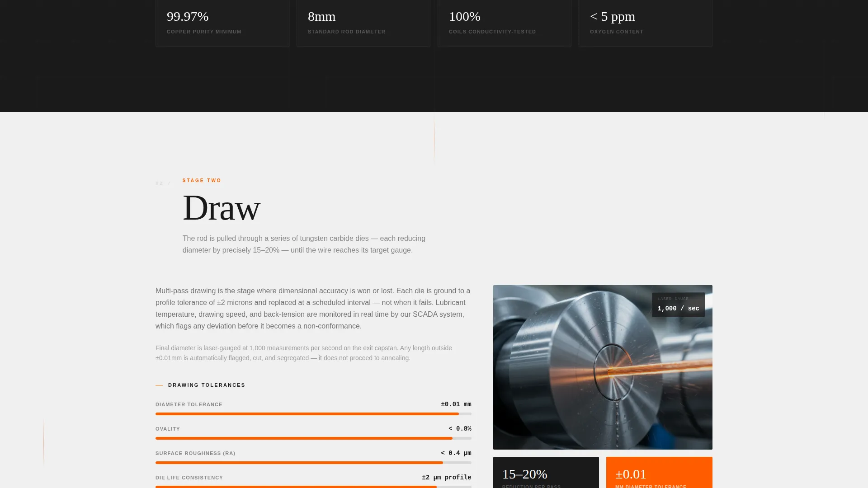The image size is (868, 488).
Task: Click the ±0.01 mm tolerance value
Action: point(456,404)
